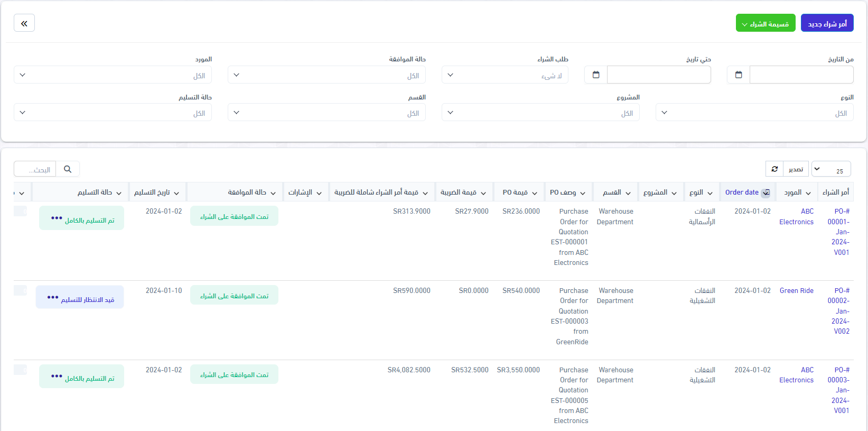Open the 'حتي تاريخ' calendar picker icon
Viewport: 868px width, 431px height.
click(596, 75)
